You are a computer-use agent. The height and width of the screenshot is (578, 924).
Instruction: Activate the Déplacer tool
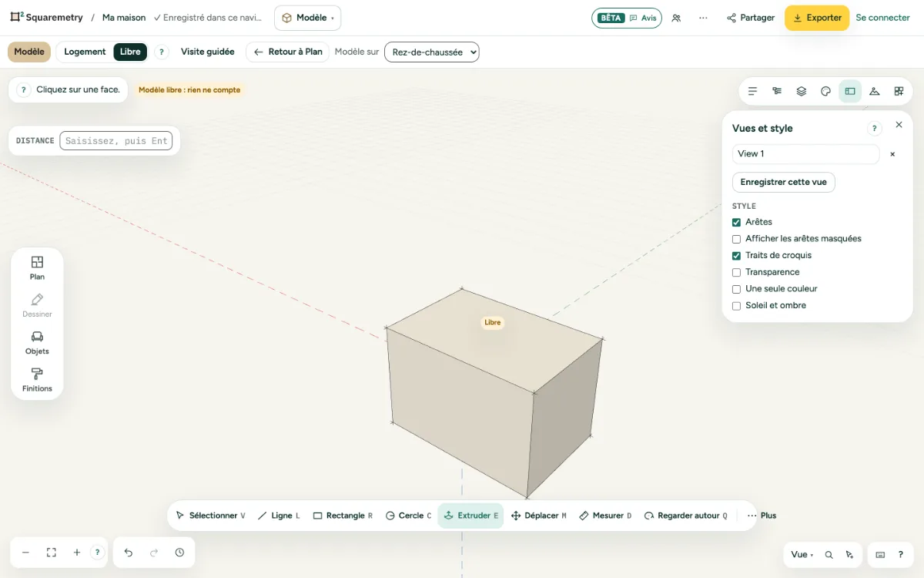click(538, 516)
